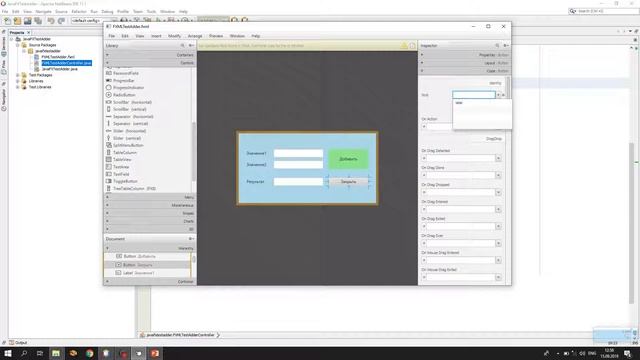This screenshot has width=640, height=360.
Task: Open Windows Start menu
Action: [x=8, y=353]
